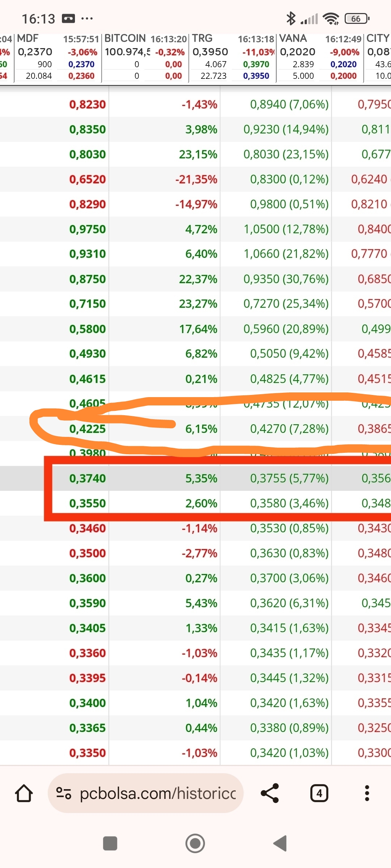Screen dimensions: 391x868
Task: Open the tab switcher showing 4 tabs
Action: 319,793
